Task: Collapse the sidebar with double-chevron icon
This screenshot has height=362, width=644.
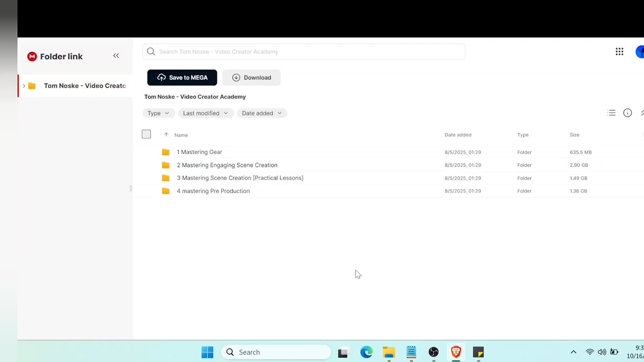Action: tap(116, 56)
